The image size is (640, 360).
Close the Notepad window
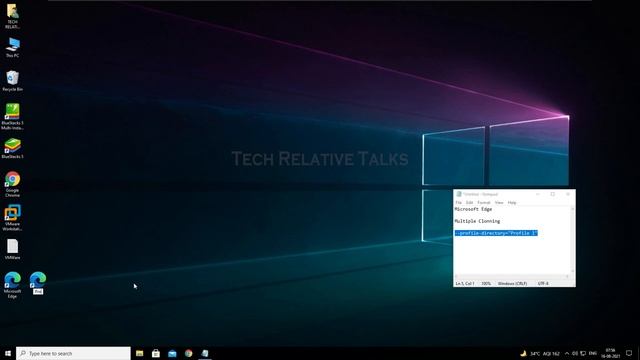click(x=568, y=194)
